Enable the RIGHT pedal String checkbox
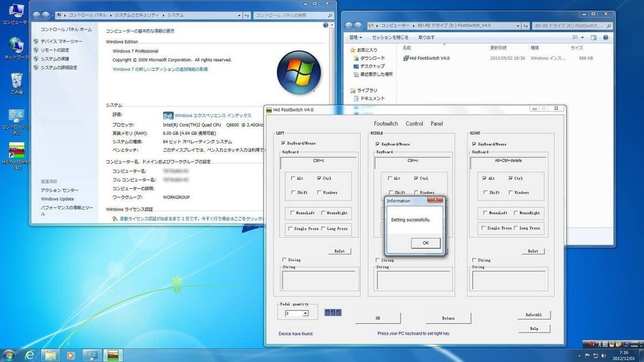The image size is (644, 362). coord(475,260)
